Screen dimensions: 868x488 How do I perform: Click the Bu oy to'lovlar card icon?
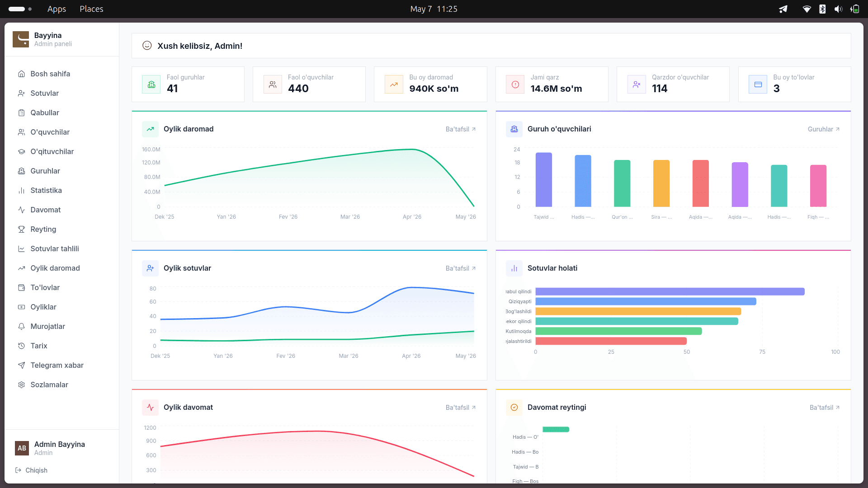[x=758, y=84]
